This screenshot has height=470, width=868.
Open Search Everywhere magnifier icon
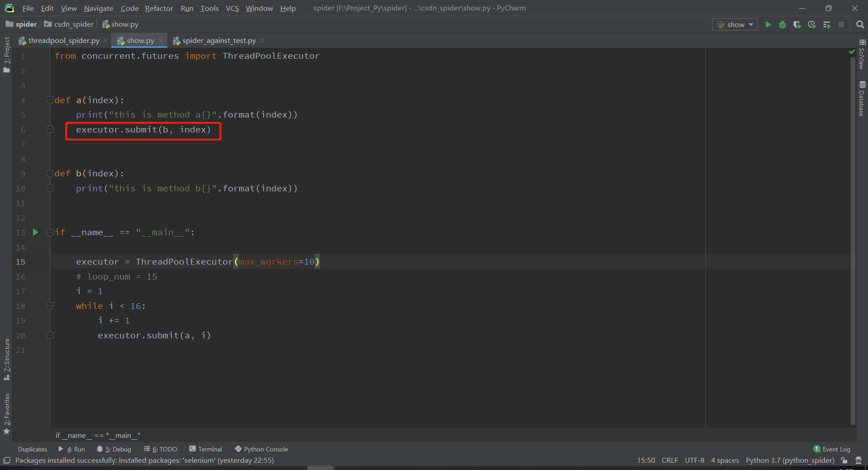click(x=860, y=24)
